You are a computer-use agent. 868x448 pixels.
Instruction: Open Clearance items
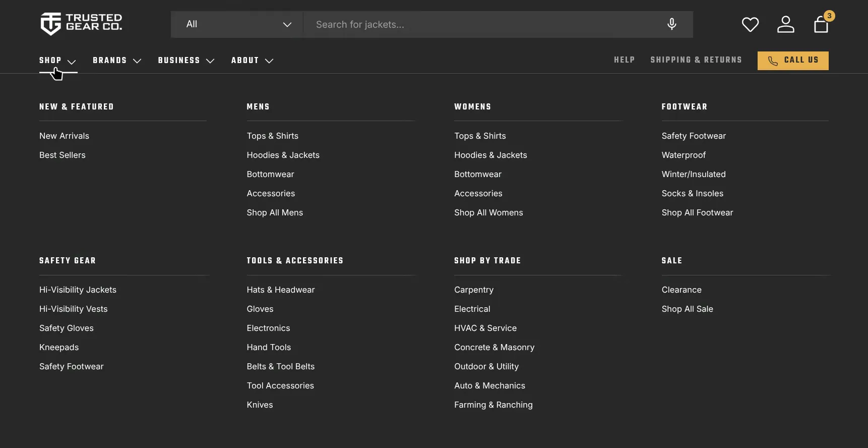(681, 290)
